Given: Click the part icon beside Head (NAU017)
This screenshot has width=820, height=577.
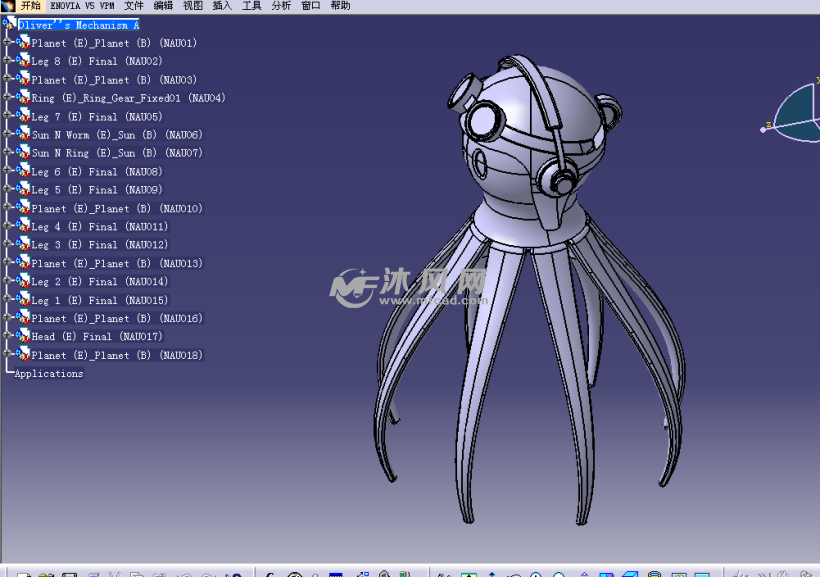Looking at the screenshot, I should point(23,336).
